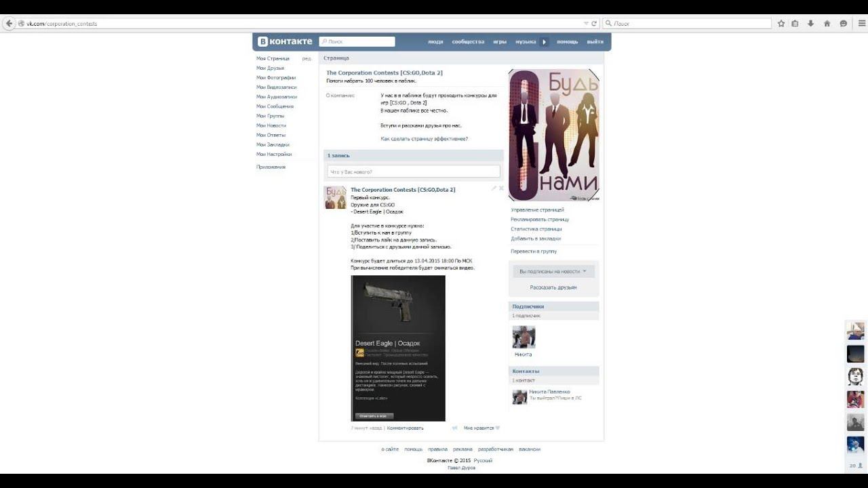Open the bookmarks list icon
Viewport: 868px width, 488px height.
coord(795,23)
